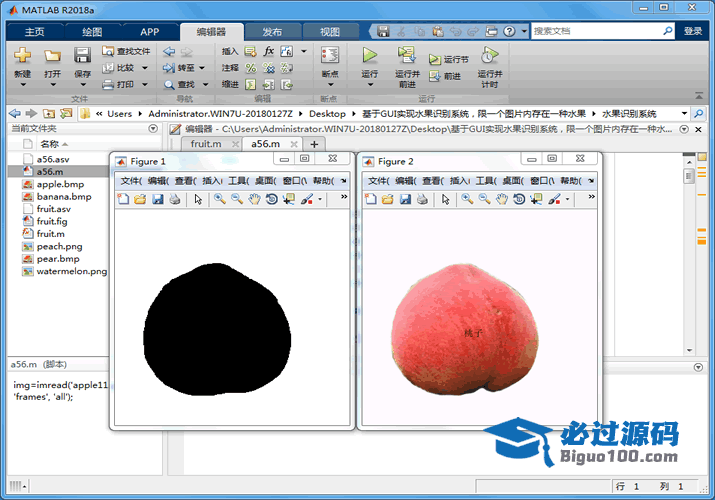Open the address bar path dropdown

(x=684, y=113)
